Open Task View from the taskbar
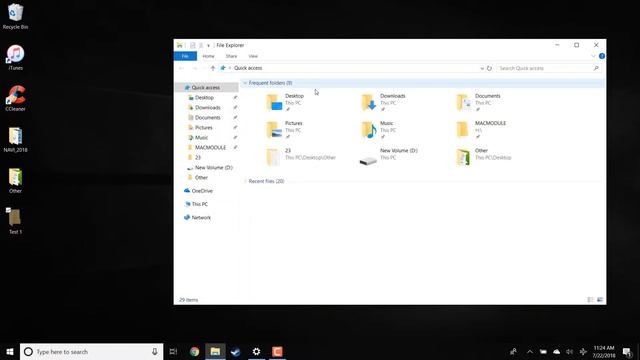 click(x=173, y=351)
